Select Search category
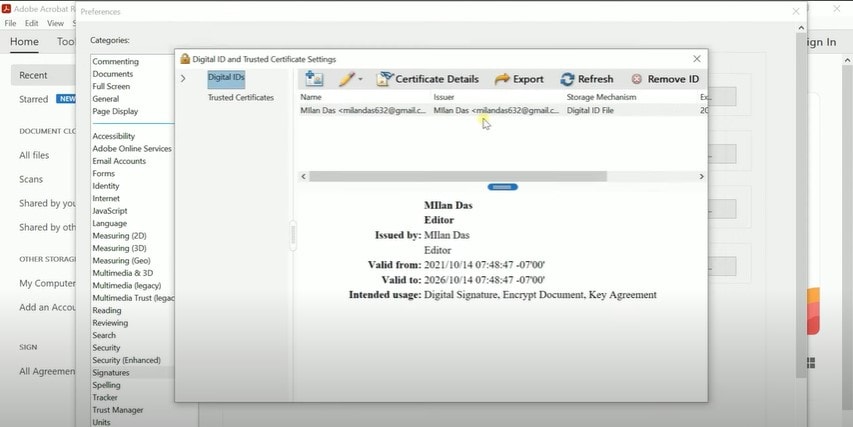Image resolution: width=853 pixels, height=427 pixels. [104, 336]
